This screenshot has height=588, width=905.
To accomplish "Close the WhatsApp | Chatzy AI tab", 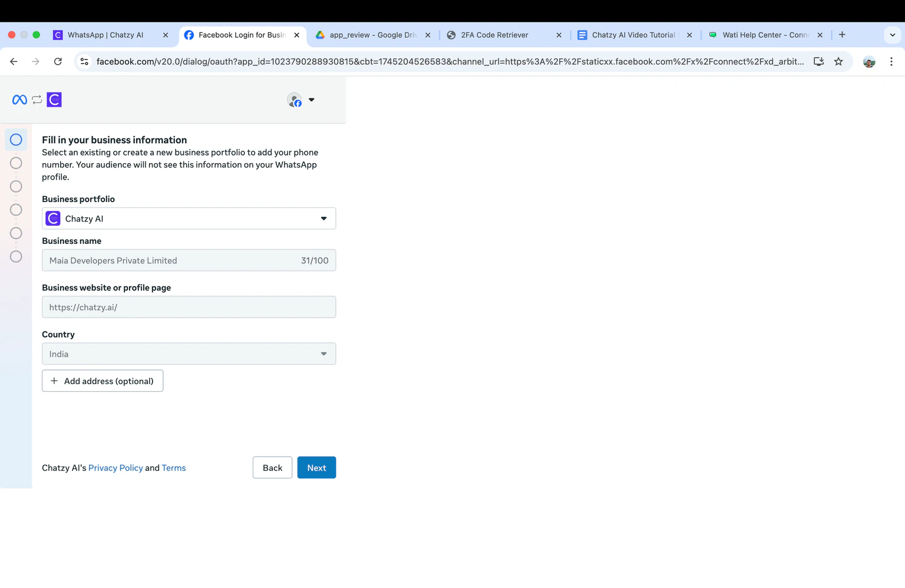I will 166,35.
